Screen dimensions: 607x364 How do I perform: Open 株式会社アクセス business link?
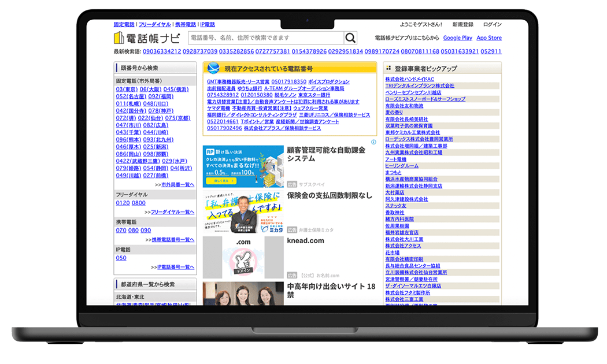point(403,246)
